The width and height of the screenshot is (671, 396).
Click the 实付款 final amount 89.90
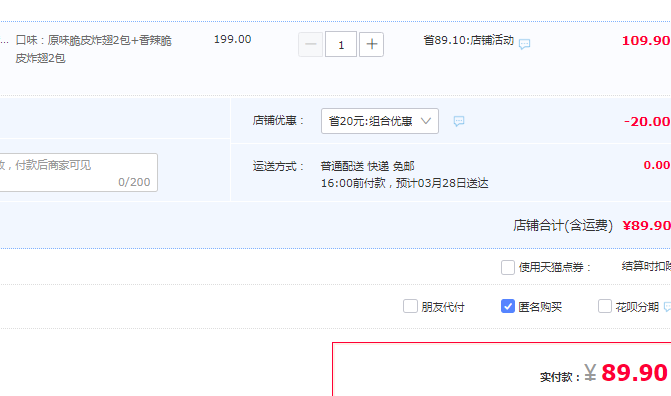coord(634,372)
